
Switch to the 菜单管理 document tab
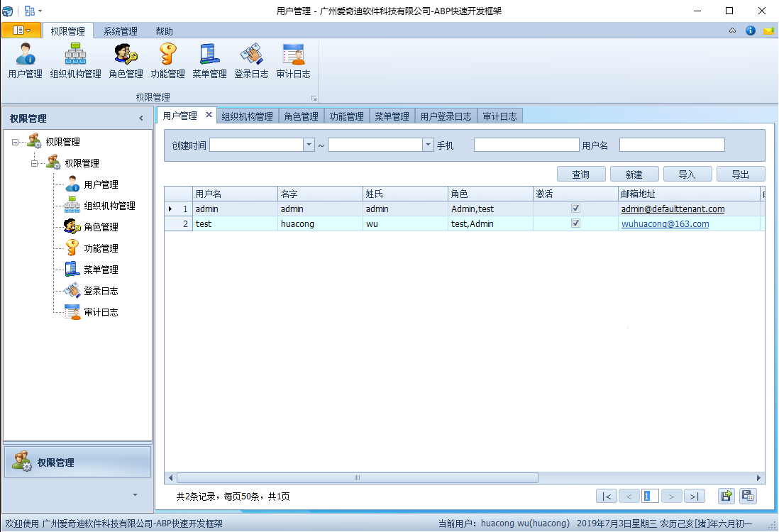[x=392, y=116]
